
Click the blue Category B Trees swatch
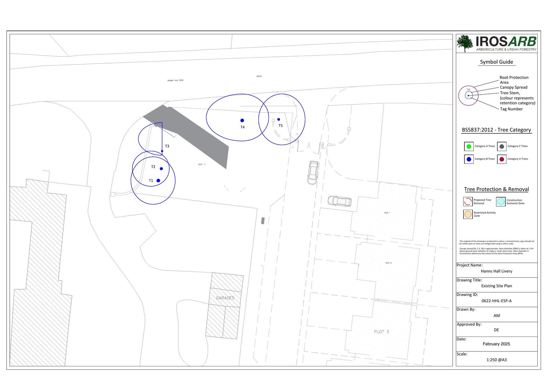coord(469,159)
